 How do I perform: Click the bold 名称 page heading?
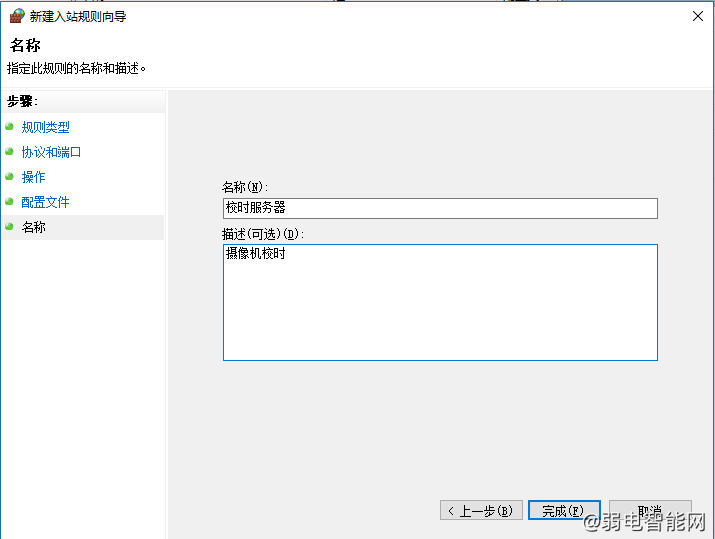pyautogui.click(x=25, y=45)
